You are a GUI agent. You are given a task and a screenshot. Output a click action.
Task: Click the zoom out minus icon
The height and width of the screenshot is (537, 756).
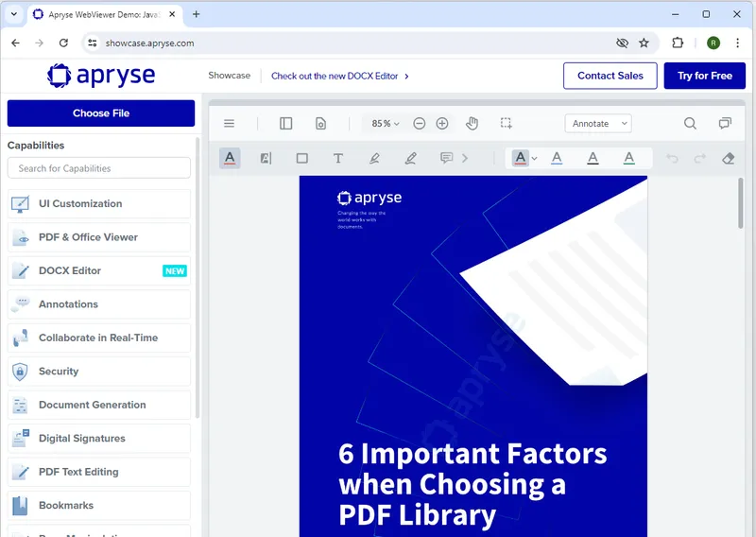pos(420,124)
